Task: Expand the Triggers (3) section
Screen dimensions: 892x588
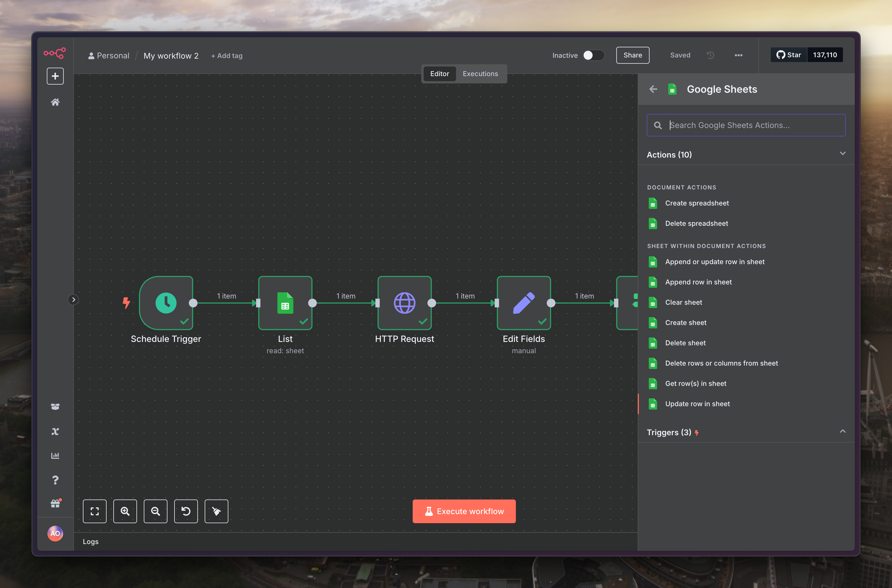Action: pyautogui.click(x=842, y=432)
